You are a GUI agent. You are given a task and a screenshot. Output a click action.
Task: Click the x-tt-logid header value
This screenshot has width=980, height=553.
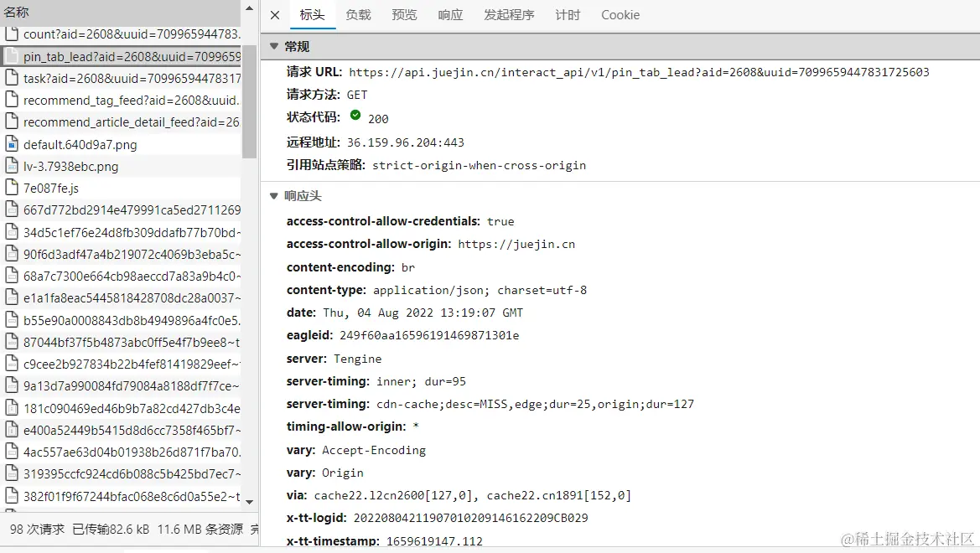(x=470, y=518)
